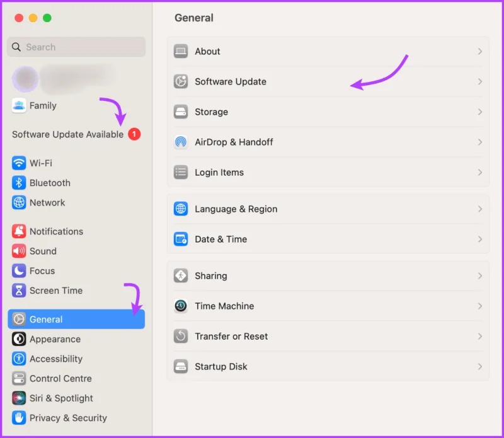Open Screen Time in the sidebar
This screenshot has height=438, width=504.
76,291
